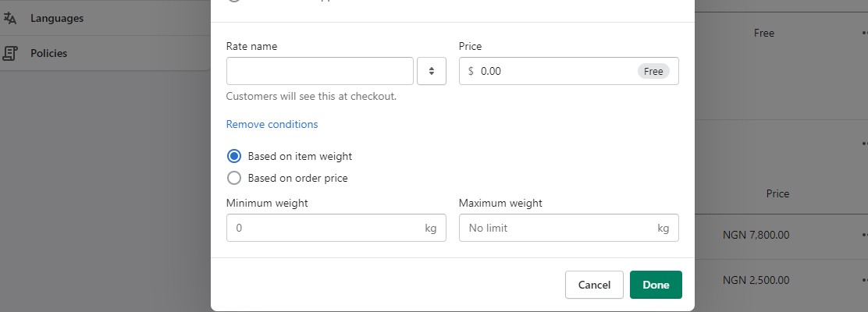Screen dimensions: 868x312
Task: Click the Policies document icon
Action: 10,53
